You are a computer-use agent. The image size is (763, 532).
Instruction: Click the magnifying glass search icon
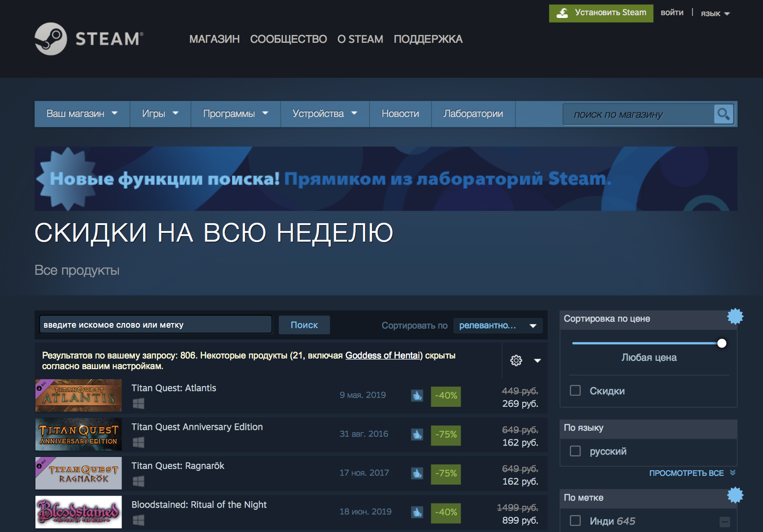(x=723, y=114)
